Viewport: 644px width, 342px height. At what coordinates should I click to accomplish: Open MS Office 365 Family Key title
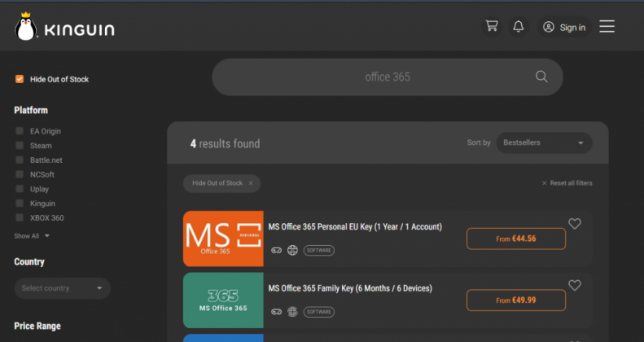point(350,288)
